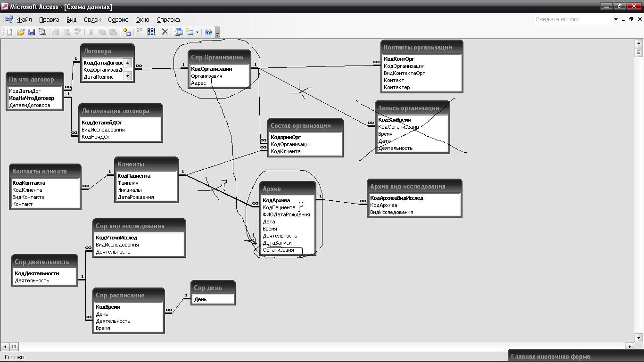Open the Сервис menu

point(118,19)
